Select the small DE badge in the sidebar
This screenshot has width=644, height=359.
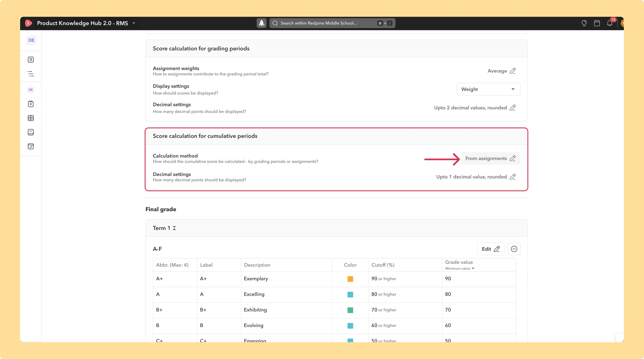coord(31,90)
